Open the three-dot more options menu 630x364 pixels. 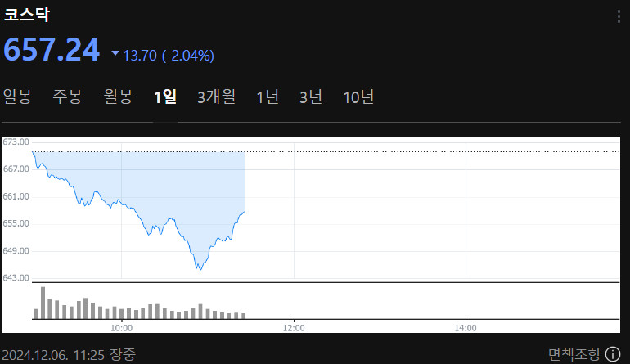point(619,16)
